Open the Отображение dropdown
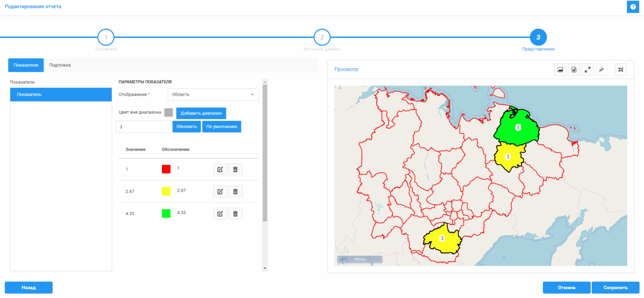The width and height of the screenshot is (644, 298). pyautogui.click(x=213, y=94)
